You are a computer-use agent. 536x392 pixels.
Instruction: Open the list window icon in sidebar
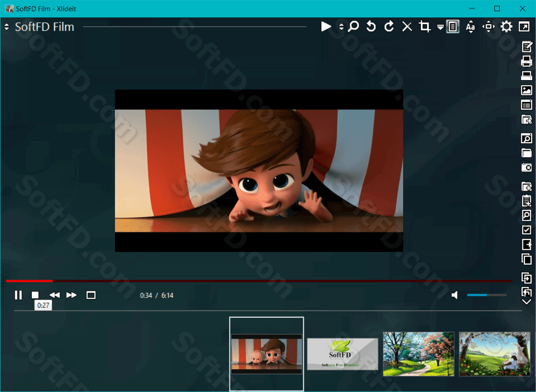[527, 105]
